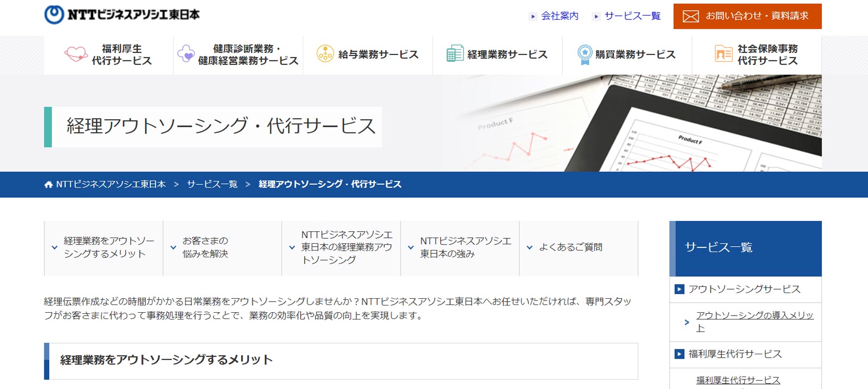Click the square arrow icon beside 福利厚生代行サービス in the sidebar
The image size is (868, 389).
point(679,354)
